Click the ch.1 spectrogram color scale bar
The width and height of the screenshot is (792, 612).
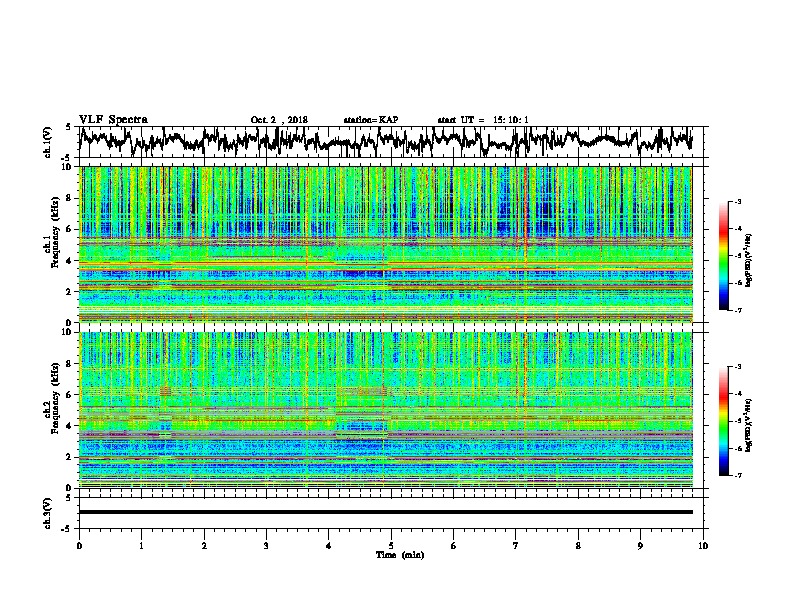coord(723,255)
